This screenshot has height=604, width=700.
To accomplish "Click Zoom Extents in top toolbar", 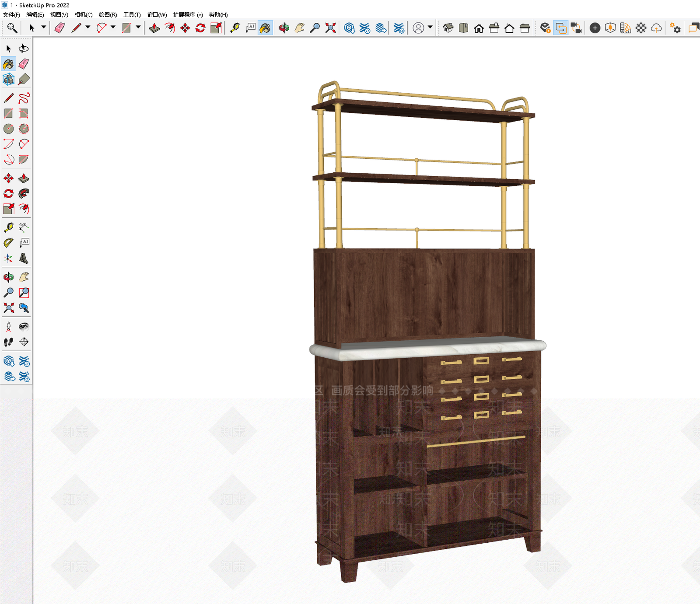I will 331,28.
